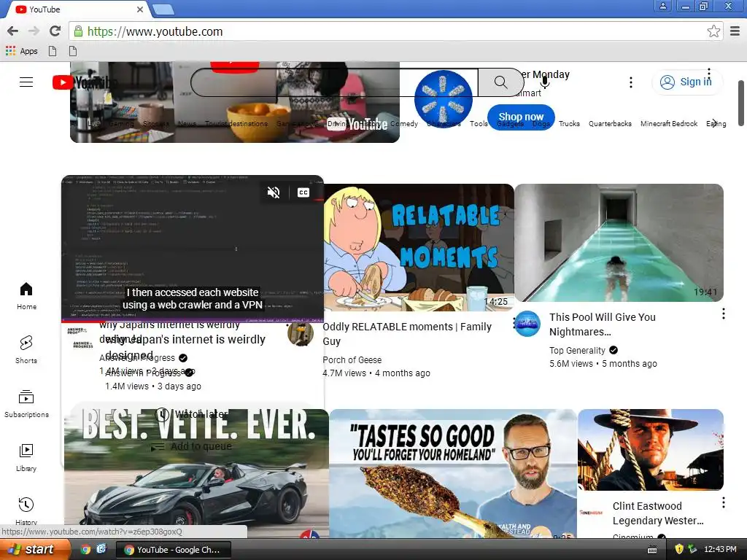Open the YouTube hamburger guide menu

[26, 82]
